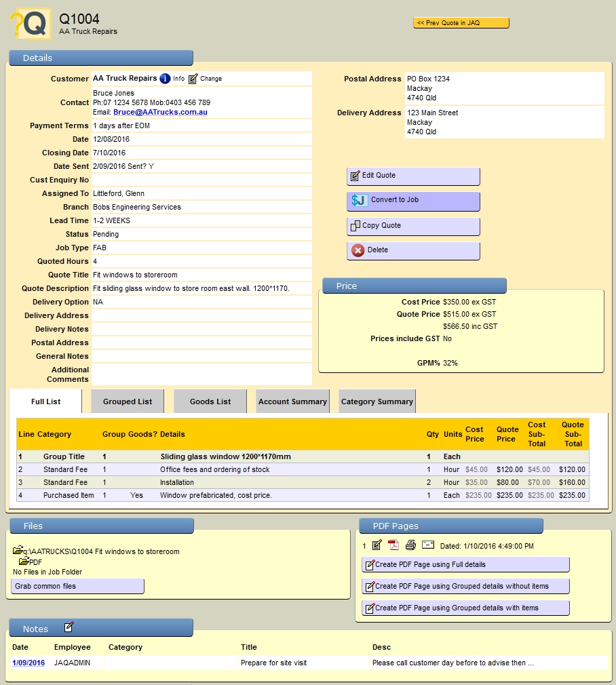
Task: Select the Account Summary tab
Action: coord(292,402)
